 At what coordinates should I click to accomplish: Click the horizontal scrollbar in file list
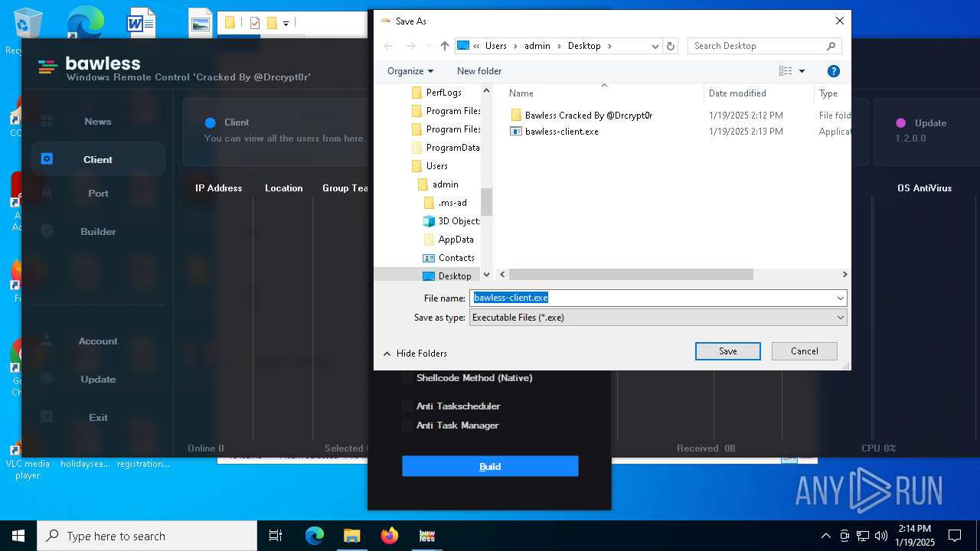coord(631,274)
